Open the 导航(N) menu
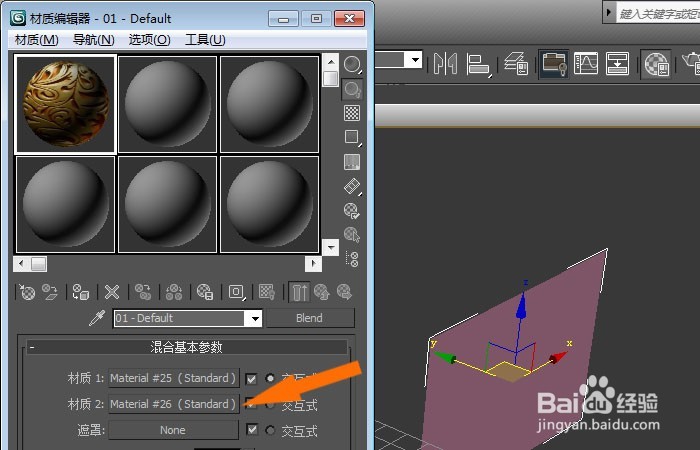 tap(93, 40)
